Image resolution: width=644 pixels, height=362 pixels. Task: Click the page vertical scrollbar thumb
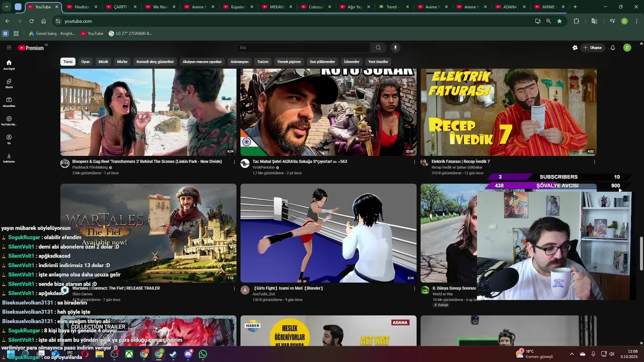click(x=641, y=254)
